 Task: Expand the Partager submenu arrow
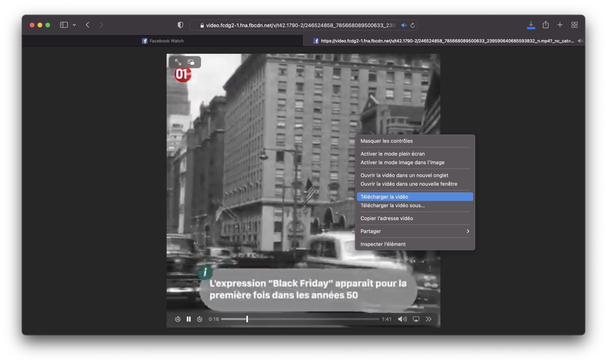click(x=468, y=231)
